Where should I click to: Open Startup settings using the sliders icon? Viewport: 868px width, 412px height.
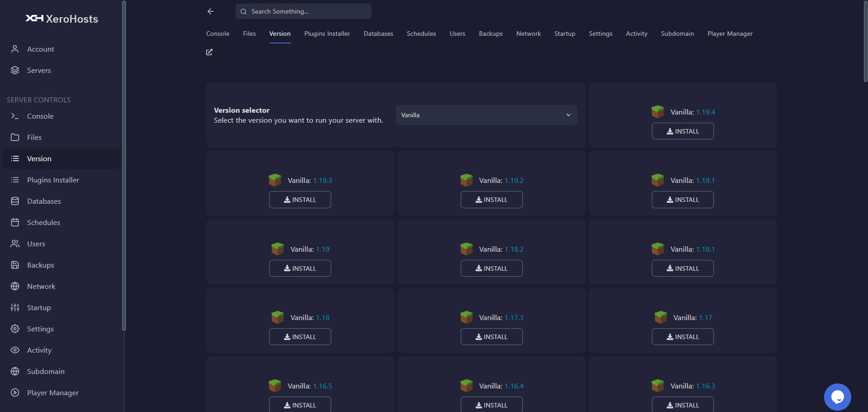(15, 307)
